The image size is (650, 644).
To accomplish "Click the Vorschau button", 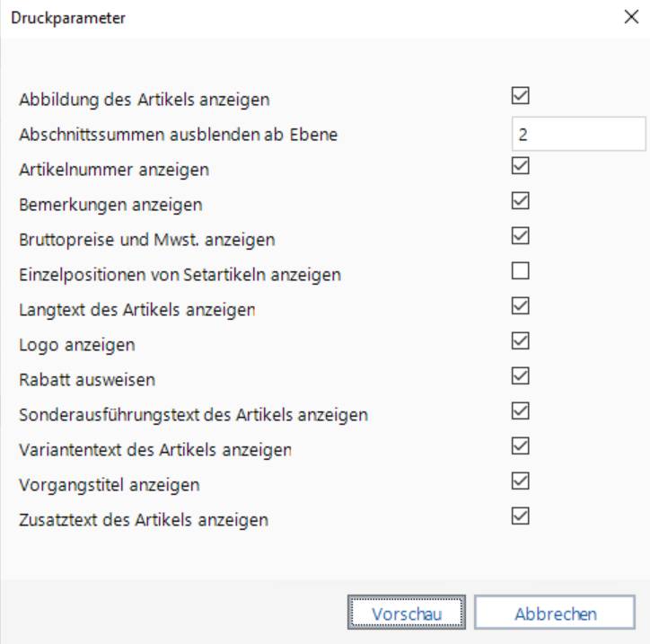I will (x=407, y=613).
